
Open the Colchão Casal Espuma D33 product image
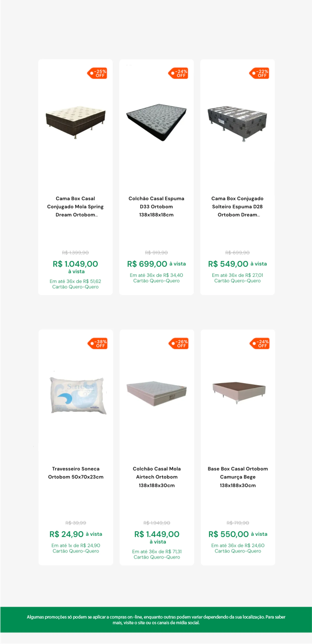(x=156, y=123)
